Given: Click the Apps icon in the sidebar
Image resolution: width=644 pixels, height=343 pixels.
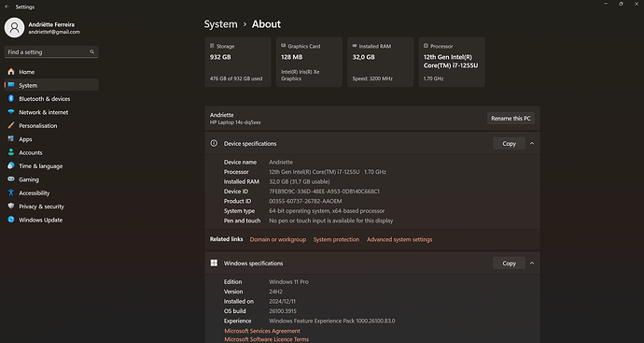Looking at the screenshot, I should pos(11,139).
